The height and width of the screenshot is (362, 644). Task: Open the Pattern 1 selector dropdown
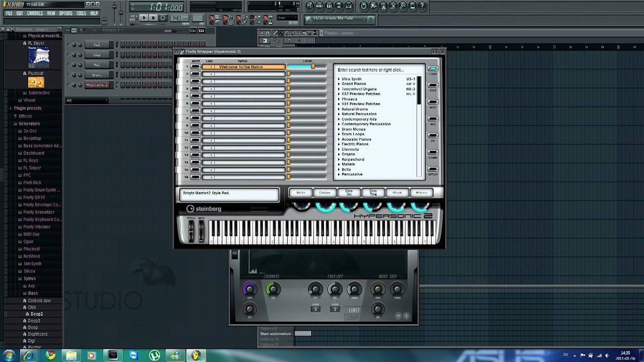tap(112, 30)
